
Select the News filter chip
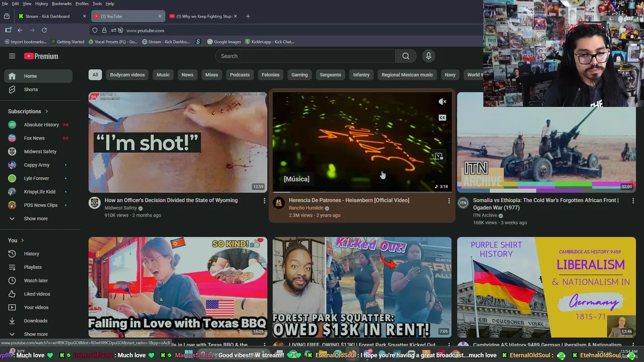tap(187, 75)
